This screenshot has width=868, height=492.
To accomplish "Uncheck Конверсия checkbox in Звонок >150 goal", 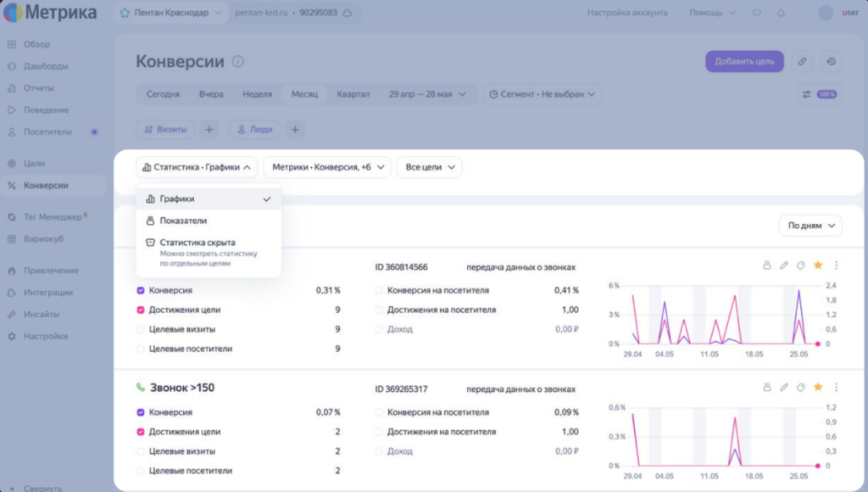I will click(x=141, y=412).
